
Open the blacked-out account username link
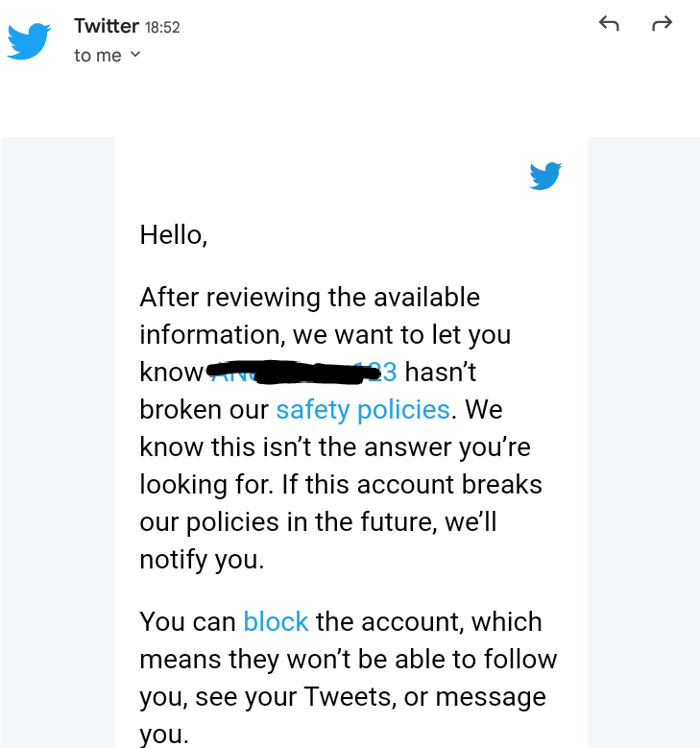(302, 373)
